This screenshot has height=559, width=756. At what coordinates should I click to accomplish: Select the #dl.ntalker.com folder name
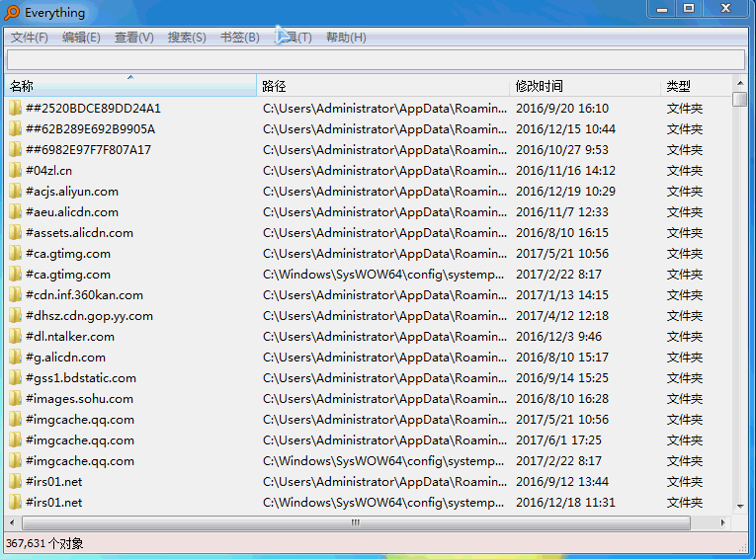coord(70,337)
